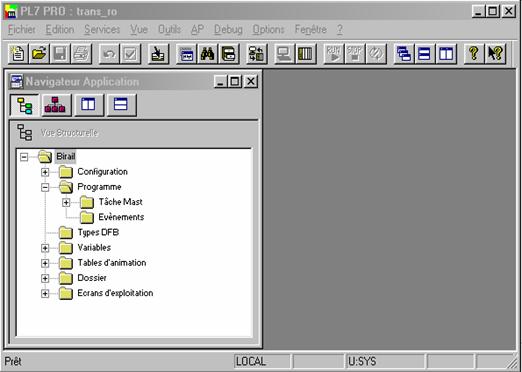Open the Services menu
Screen dimensions: 522x372
point(102,29)
